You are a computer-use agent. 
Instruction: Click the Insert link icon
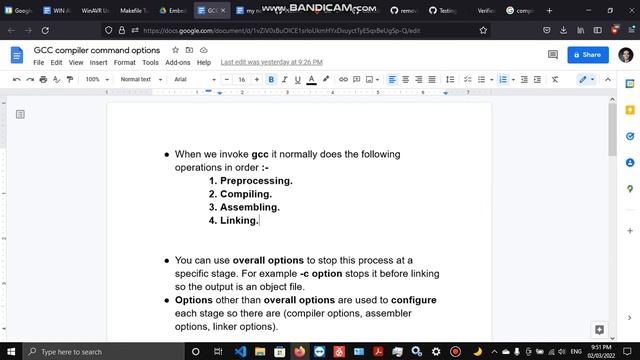click(343, 80)
